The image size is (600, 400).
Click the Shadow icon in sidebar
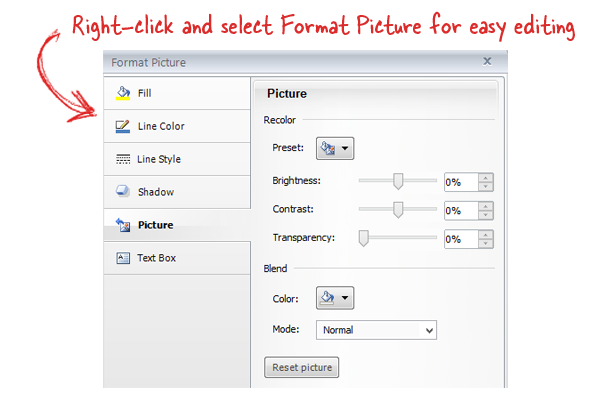[124, 192]
